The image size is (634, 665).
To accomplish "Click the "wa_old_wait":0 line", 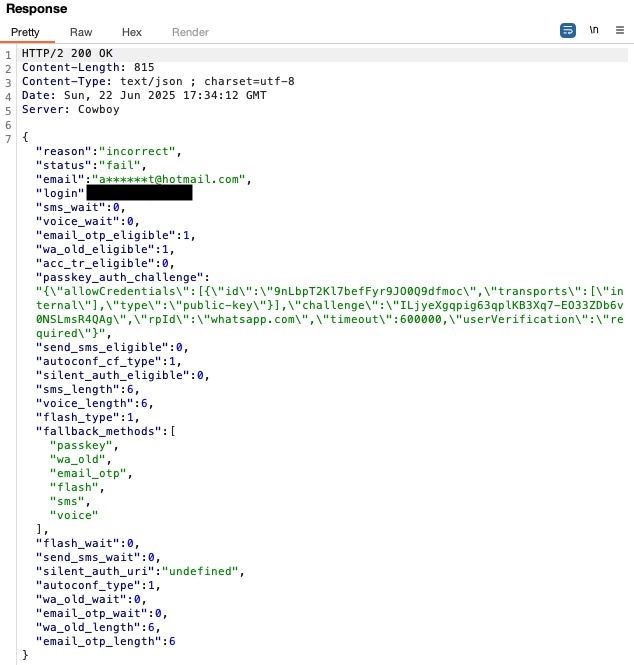I will click(x=91, y=599).
